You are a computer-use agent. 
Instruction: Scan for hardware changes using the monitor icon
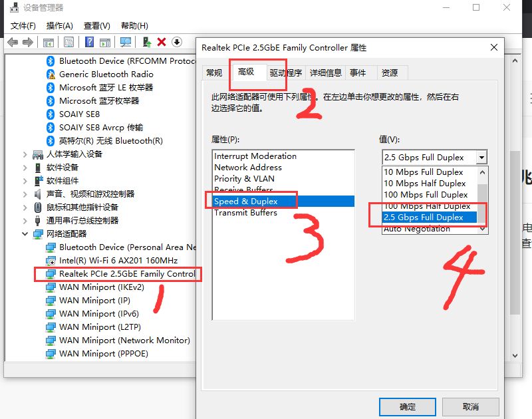[x=125, y=42]
